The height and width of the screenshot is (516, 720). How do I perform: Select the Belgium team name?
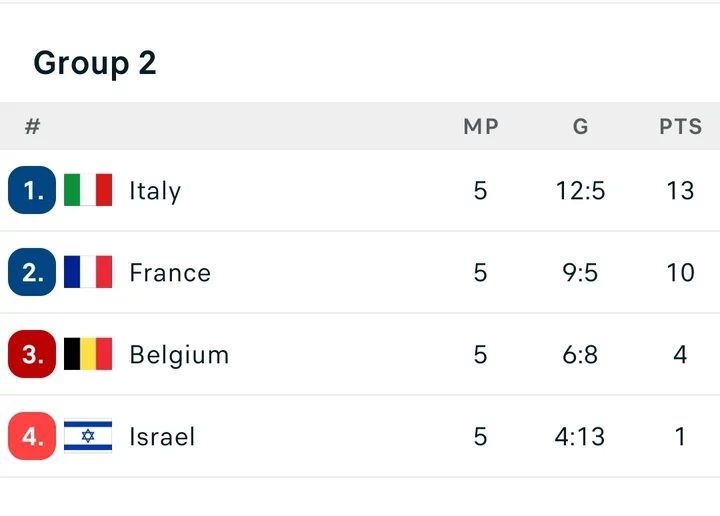click(179, 354)
